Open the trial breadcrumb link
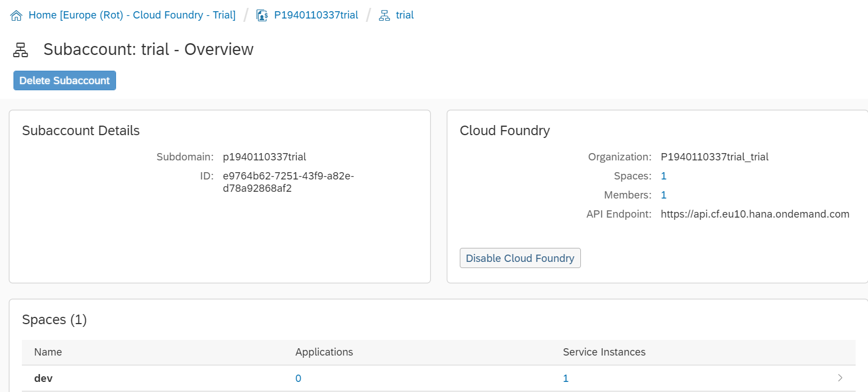This screenshot has height=392, width=868. (x=404, y=15)
